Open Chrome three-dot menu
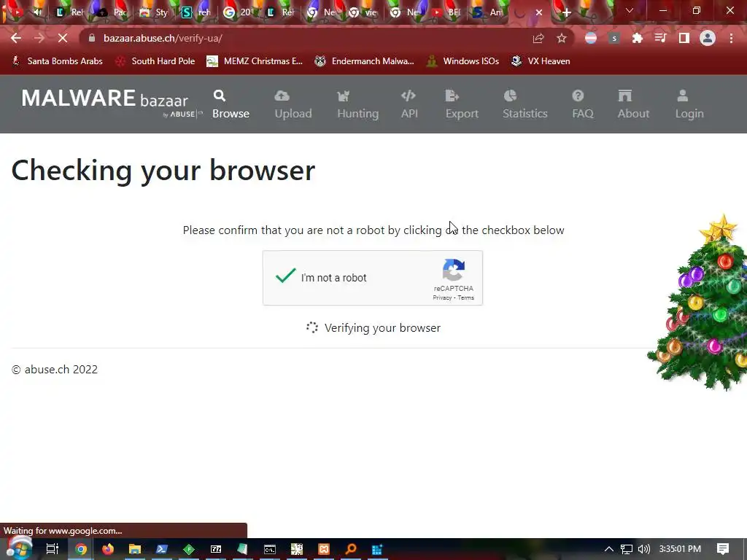The height and width of the screenshot is (560, 747). [731, 38]
